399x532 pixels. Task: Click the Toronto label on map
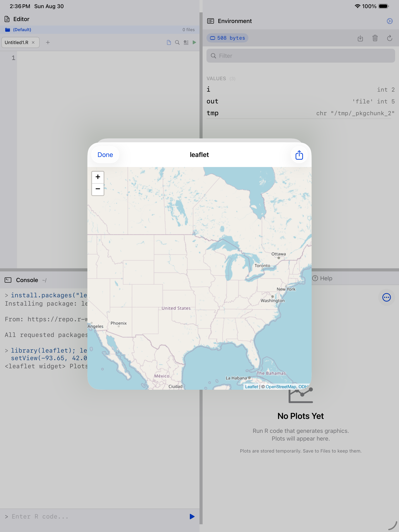click(262, 266)
